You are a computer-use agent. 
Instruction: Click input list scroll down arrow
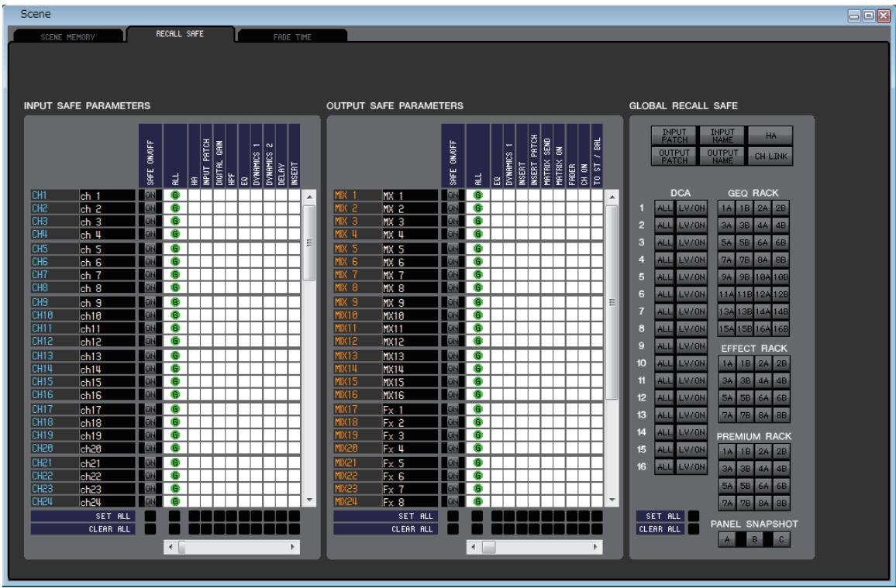pos(309,500)
